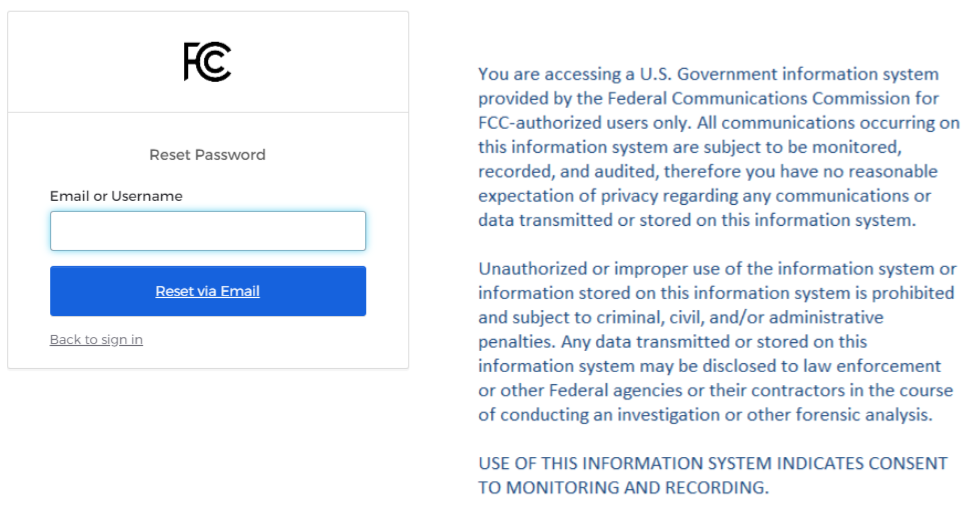Viewport: 980px width, 519px height.
Task: Click the FCC logo
Action: (x=207, y=62)
